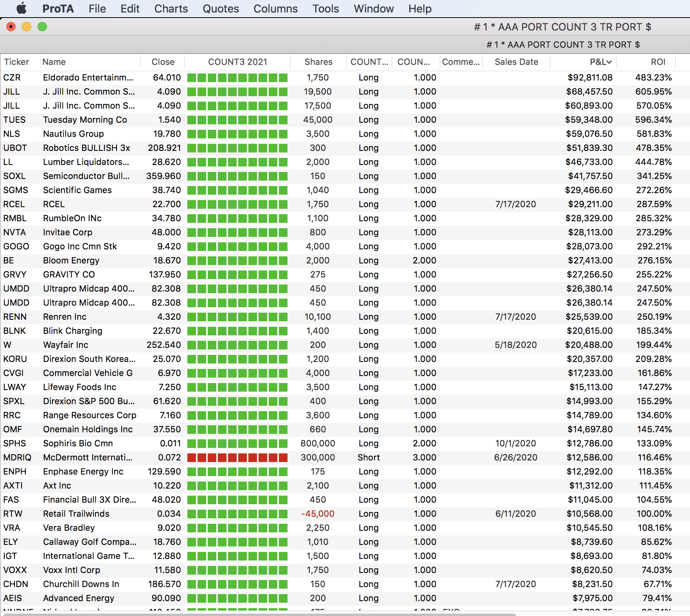Select the Enphase Energy Inc row
The image size is (690, 616).
83,471
